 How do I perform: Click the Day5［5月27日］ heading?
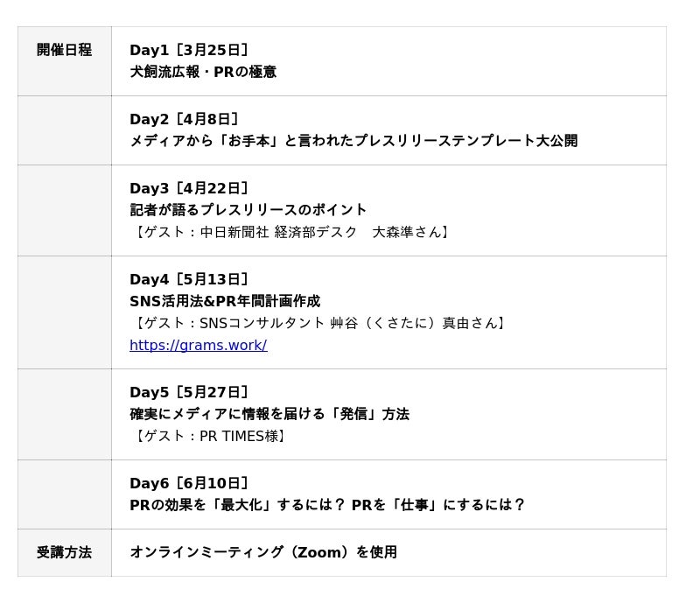coord(190,392)
